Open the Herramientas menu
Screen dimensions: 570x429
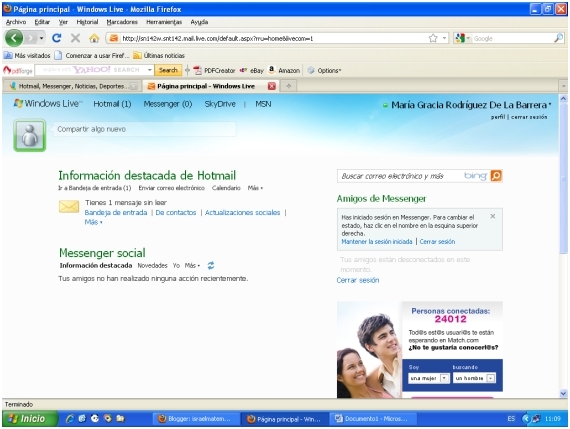pos(164,22)
